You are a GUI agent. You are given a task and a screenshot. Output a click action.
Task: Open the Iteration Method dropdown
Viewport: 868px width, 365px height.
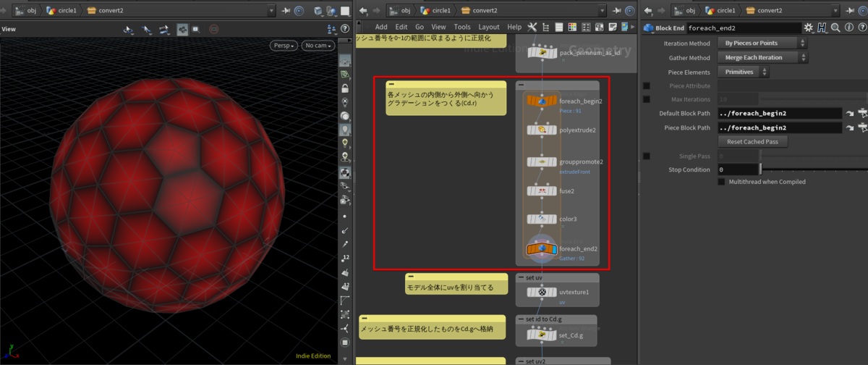tap(762, 43)
